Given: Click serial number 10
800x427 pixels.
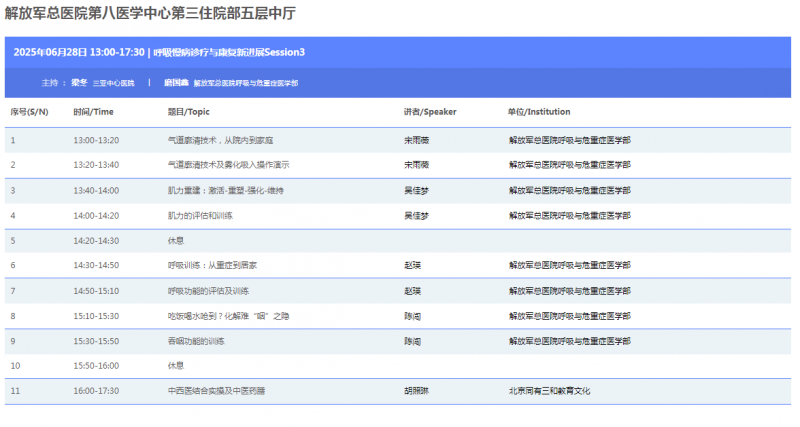Looking at the screenshot, I should (15, 366).
